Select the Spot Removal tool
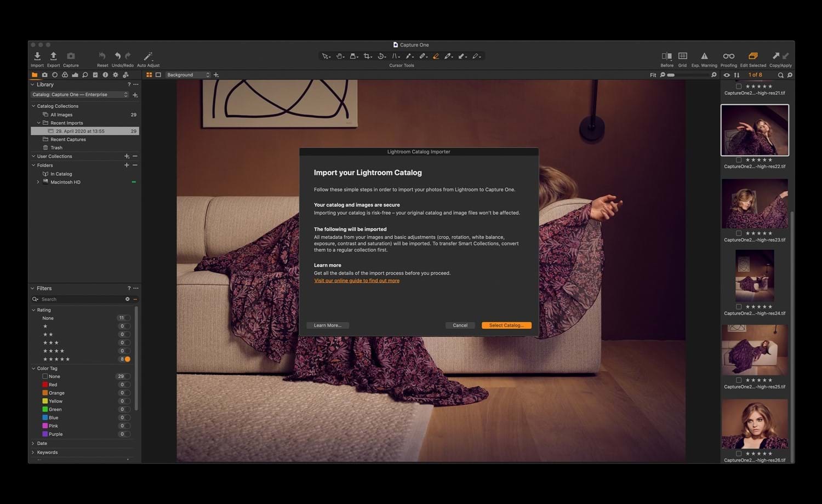The image size is (822, 504). point(423,56)
